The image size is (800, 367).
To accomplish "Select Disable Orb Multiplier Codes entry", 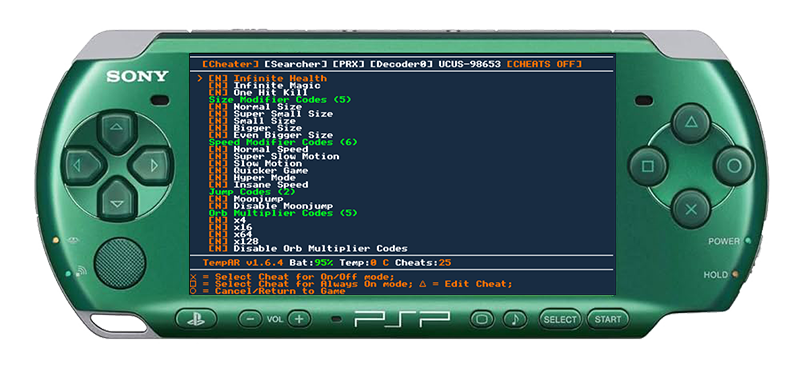I will (x=308, y=249).
